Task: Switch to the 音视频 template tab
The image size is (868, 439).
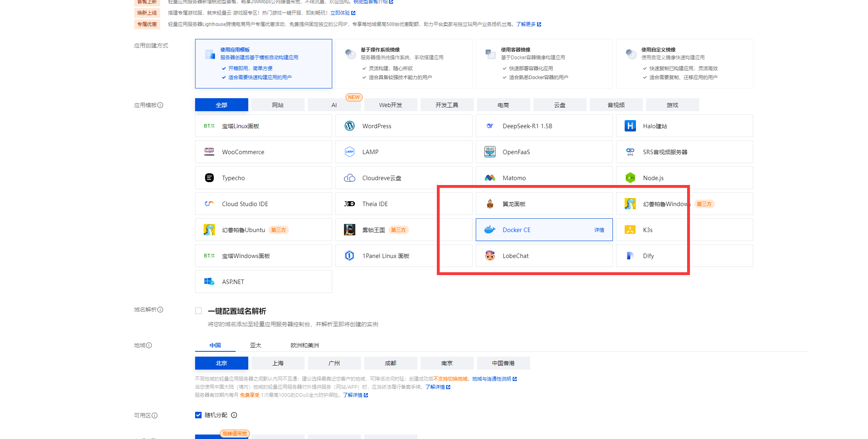Action: 616,105
